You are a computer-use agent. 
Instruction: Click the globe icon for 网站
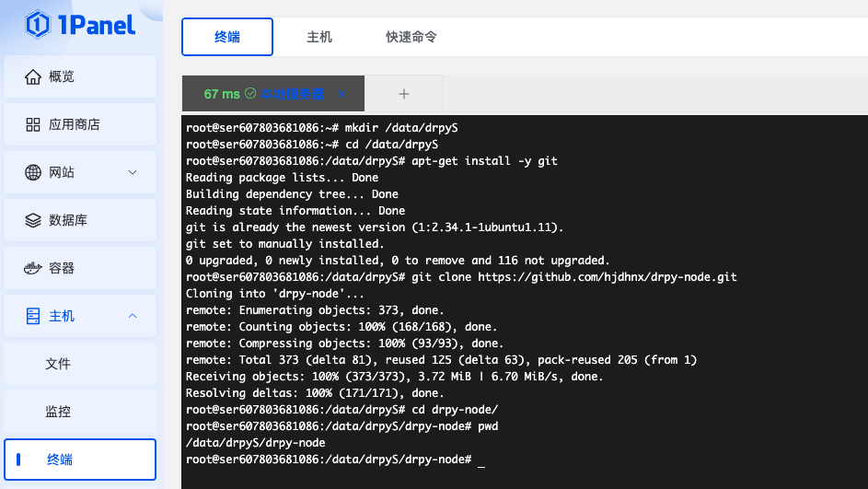point(33,172)
